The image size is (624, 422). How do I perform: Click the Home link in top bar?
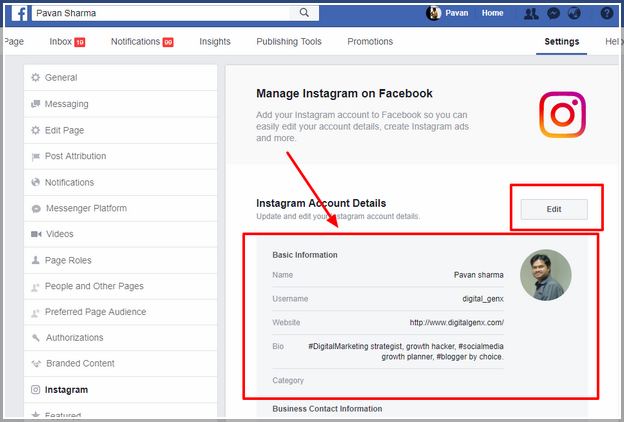pyautogui.click(x=492, y=13)
